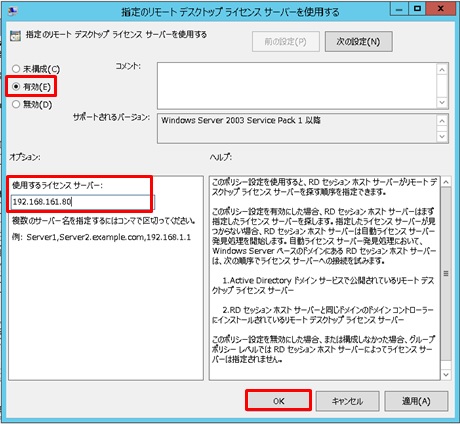Select the 未構成(C) radio button
460x424 pixels.
[16, 69]
